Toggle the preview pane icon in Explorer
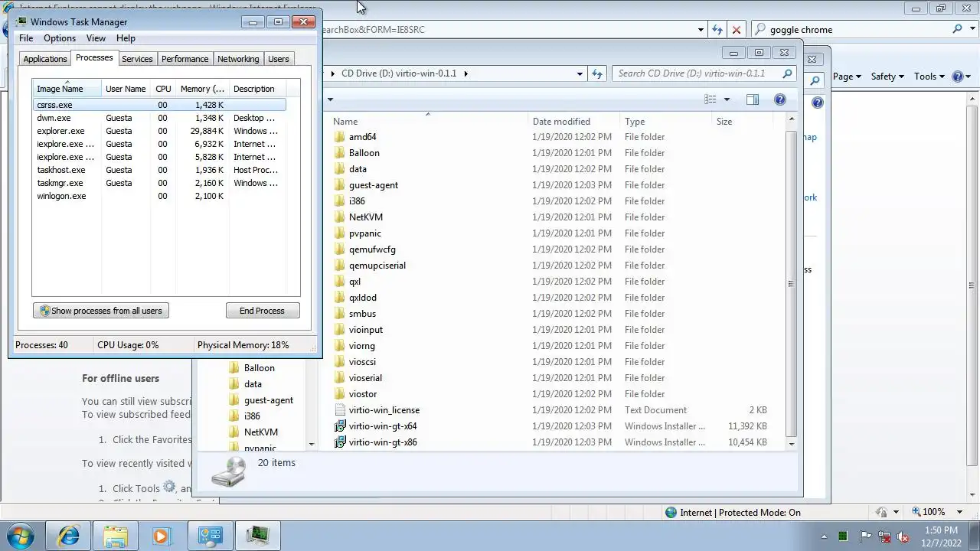Image resolution: width=980 pixels, height=551 pixels. tap(753, 99)
